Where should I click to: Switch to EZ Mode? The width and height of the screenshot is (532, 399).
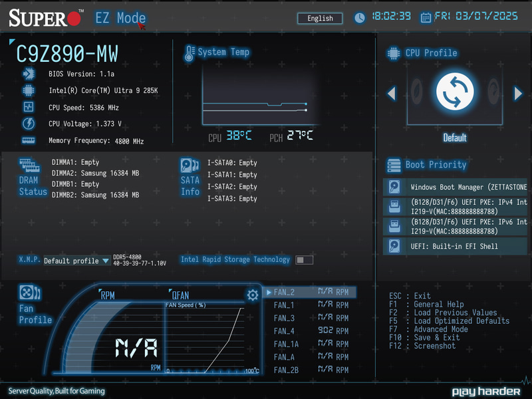(121, 18)
